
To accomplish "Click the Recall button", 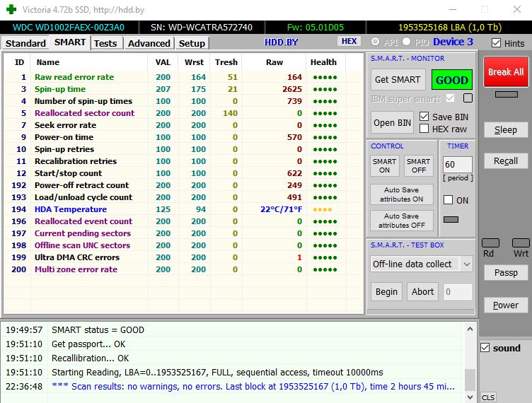I will coord(506,160).
